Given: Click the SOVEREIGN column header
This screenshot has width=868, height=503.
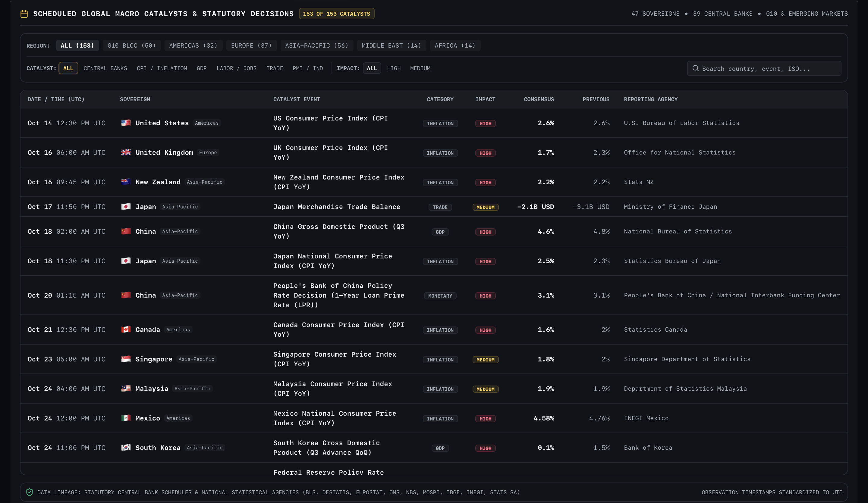Looking at the screenshot, I should 135,99.
